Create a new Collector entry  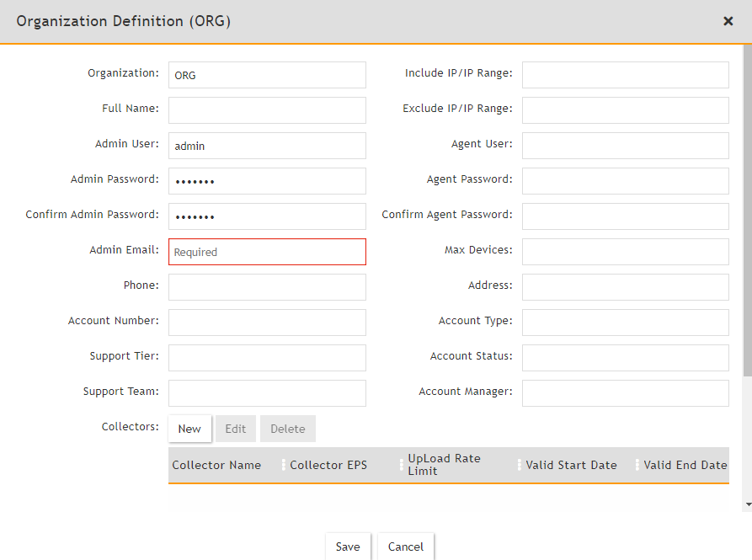pyautogui.click(x=189, y=429)
